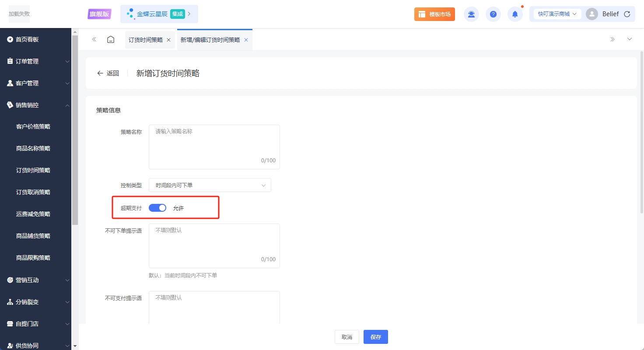
Task: Focus the 不可下单提示语 text area
Action: click(214, 246)
